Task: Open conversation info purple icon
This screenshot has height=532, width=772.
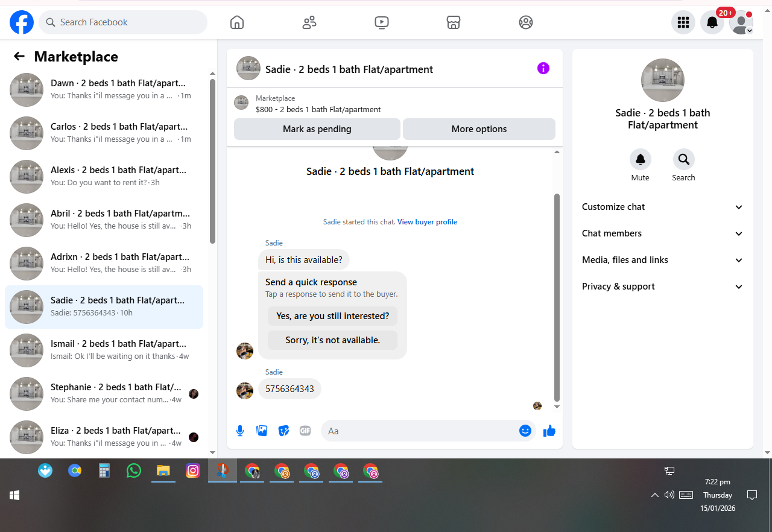Action: point(543,68)
